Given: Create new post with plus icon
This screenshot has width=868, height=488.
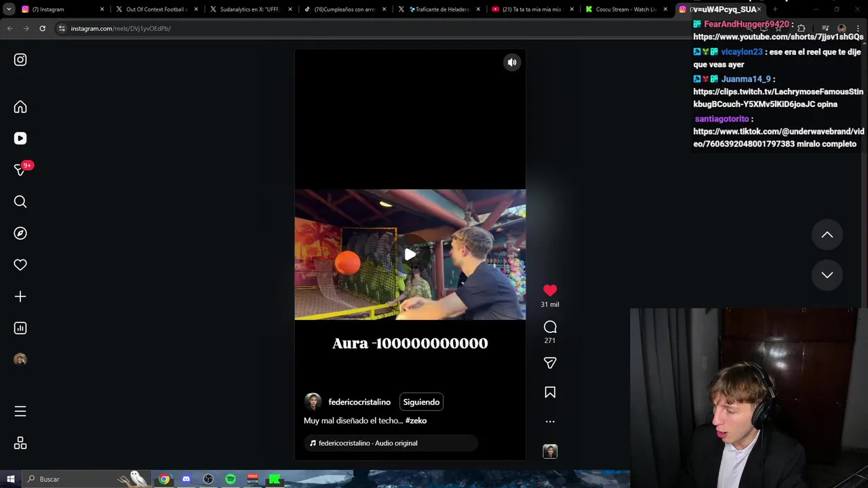Looking at the screenshot, I should tap(20, 296).
